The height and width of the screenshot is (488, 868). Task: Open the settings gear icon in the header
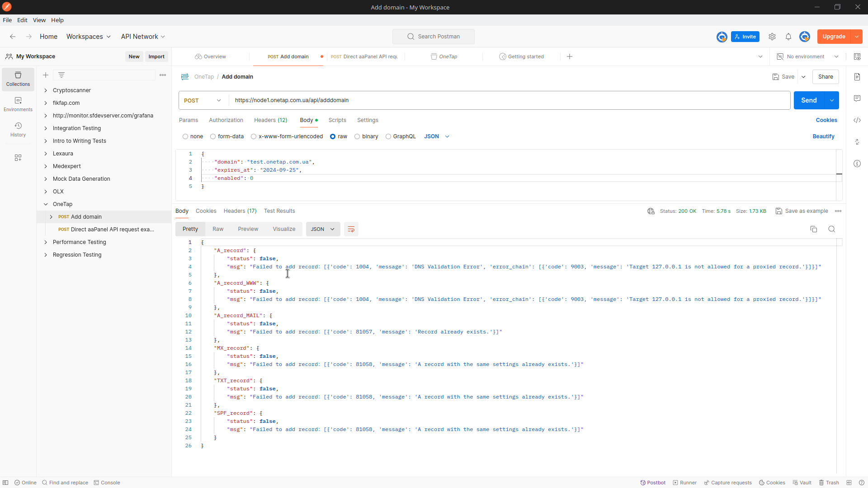[772, 37]
